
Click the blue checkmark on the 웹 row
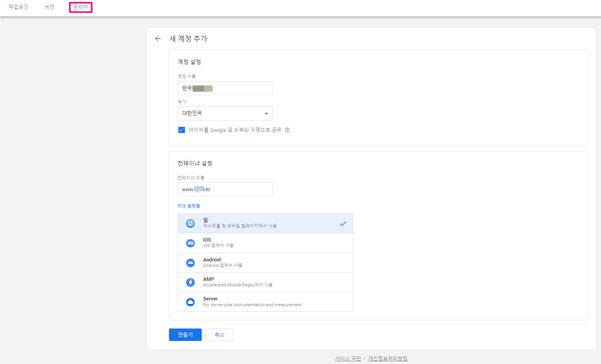click(343, 223)
